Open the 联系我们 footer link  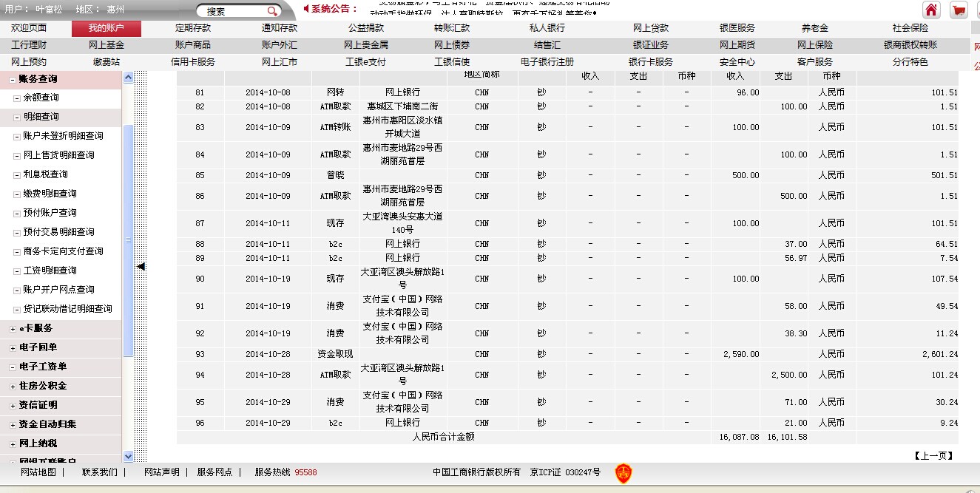100,472
